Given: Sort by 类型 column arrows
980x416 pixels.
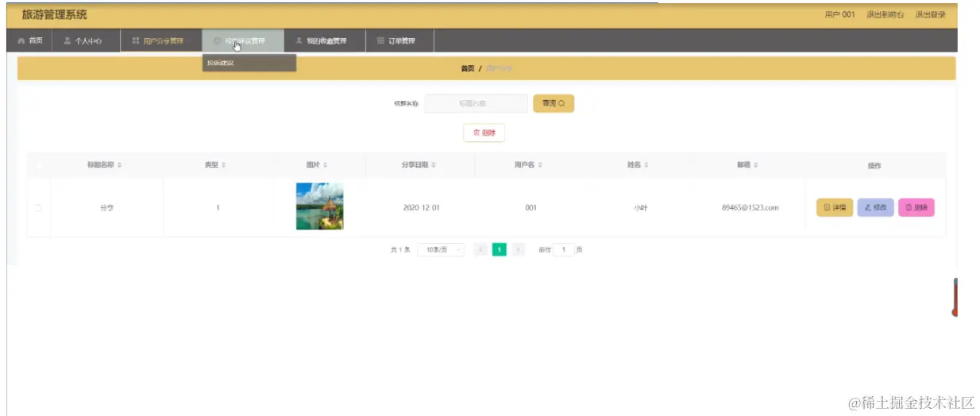Looking at the screenshot, I should [x=223, y=165].
